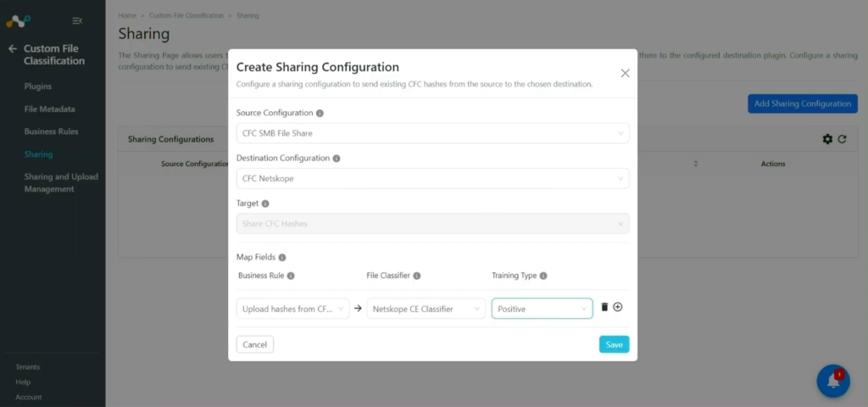The width and height of the screenshot is (868, 407).
Task: Click the Netskope logo icon
Action: 19,21
